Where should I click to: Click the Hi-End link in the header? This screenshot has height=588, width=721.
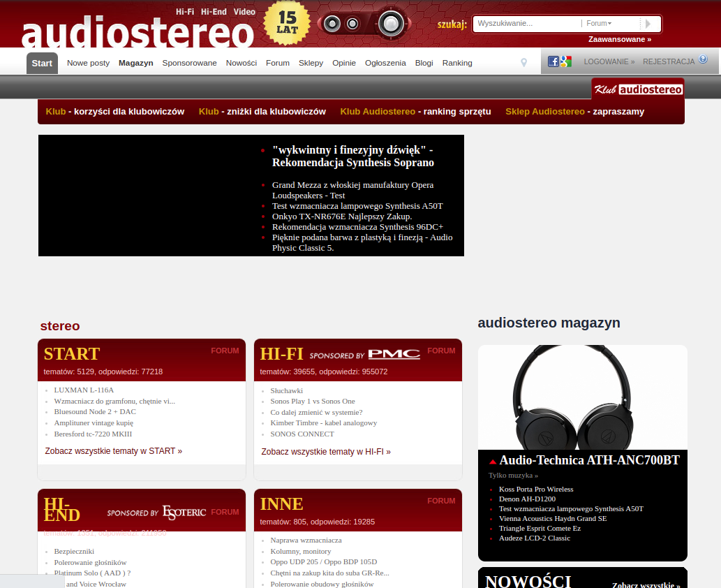point(214,12)
